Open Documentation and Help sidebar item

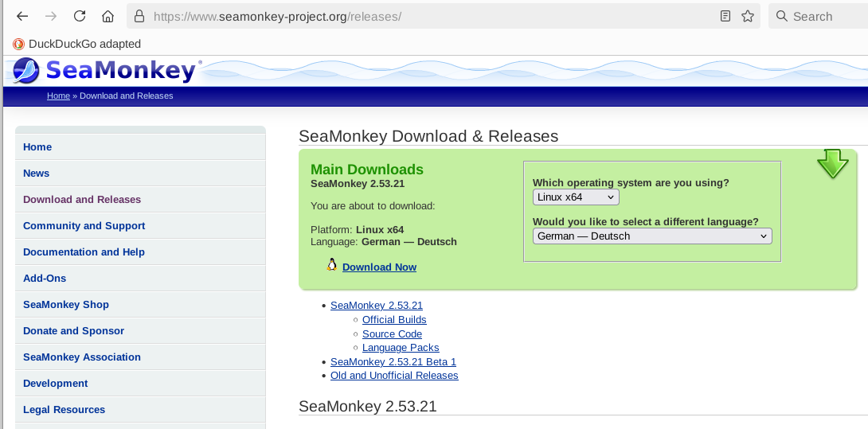click(x=140, y=252)
